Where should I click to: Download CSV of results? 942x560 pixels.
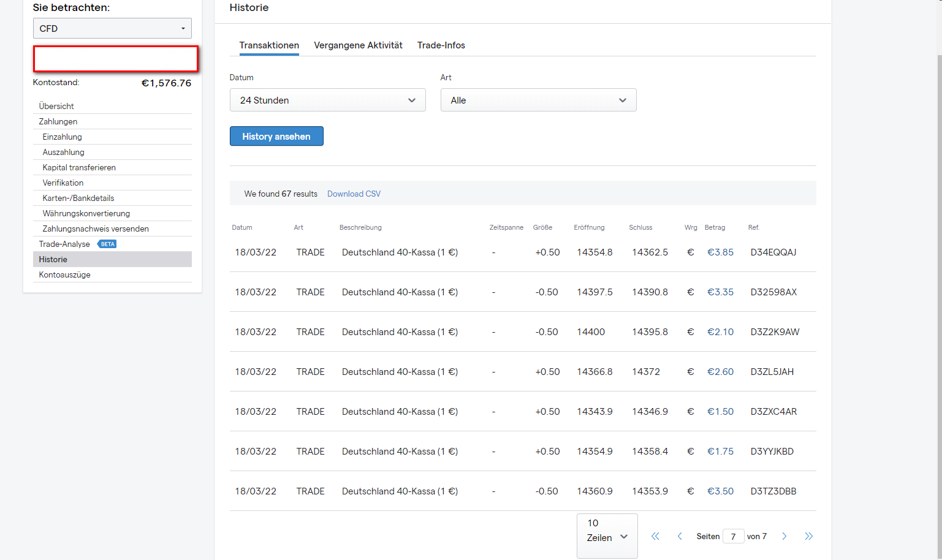click(354, 194)
